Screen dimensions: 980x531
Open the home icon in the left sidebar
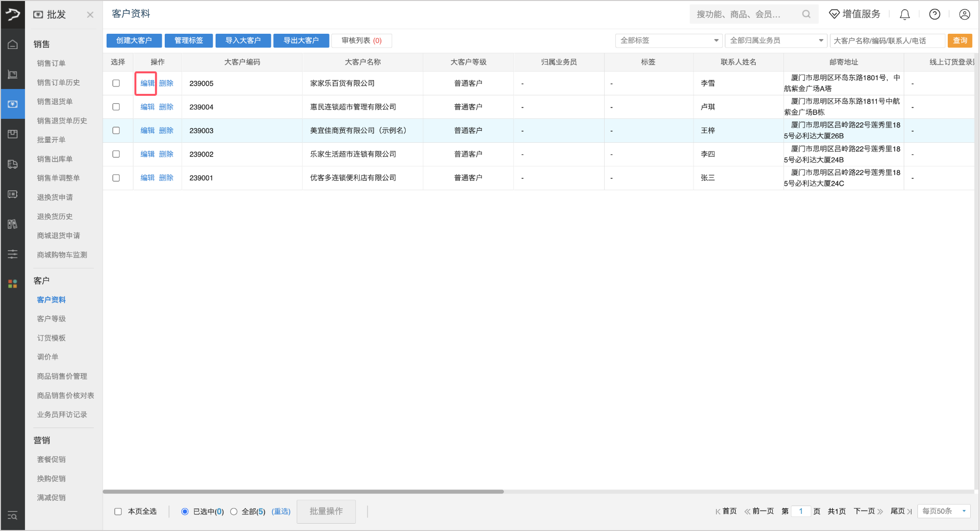point(13,44)
